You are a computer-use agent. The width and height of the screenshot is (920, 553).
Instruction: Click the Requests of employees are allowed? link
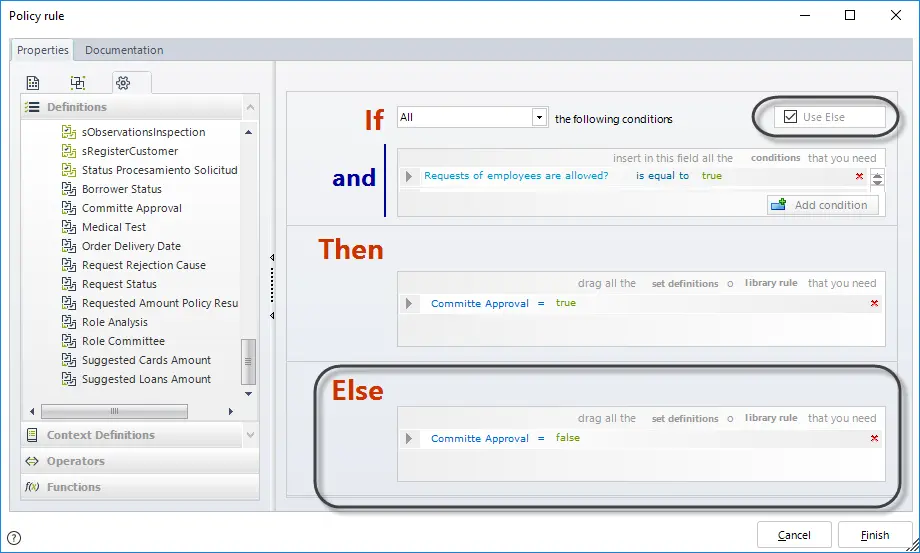pos(516,175)
